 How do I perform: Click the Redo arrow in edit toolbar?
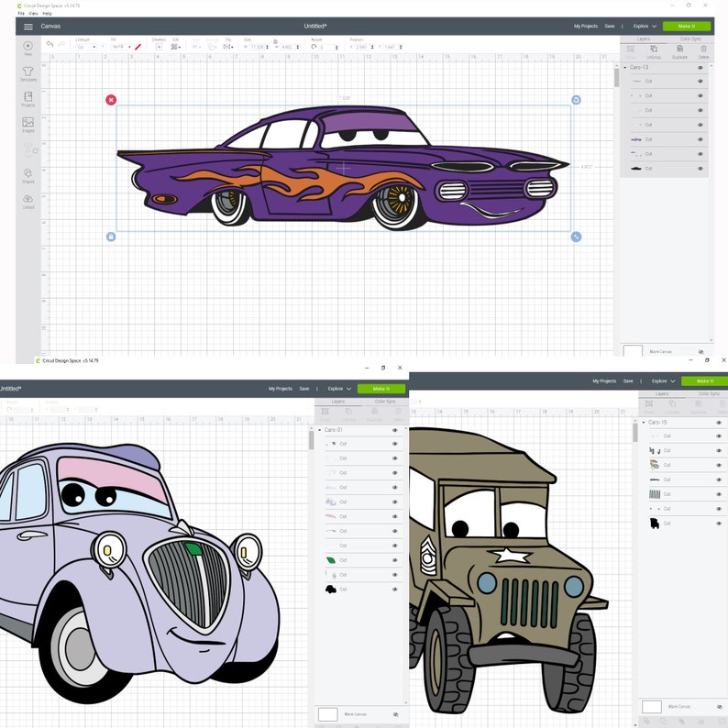point(61,44)
